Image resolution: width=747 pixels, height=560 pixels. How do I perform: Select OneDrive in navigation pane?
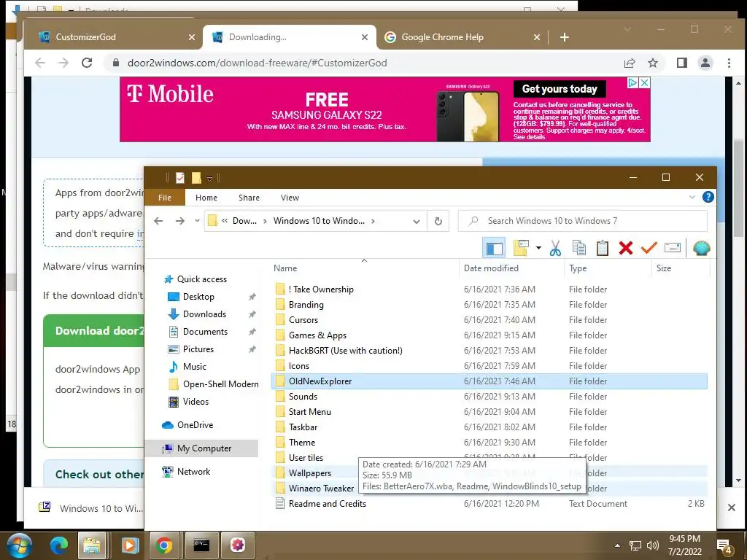coord(195,425)
